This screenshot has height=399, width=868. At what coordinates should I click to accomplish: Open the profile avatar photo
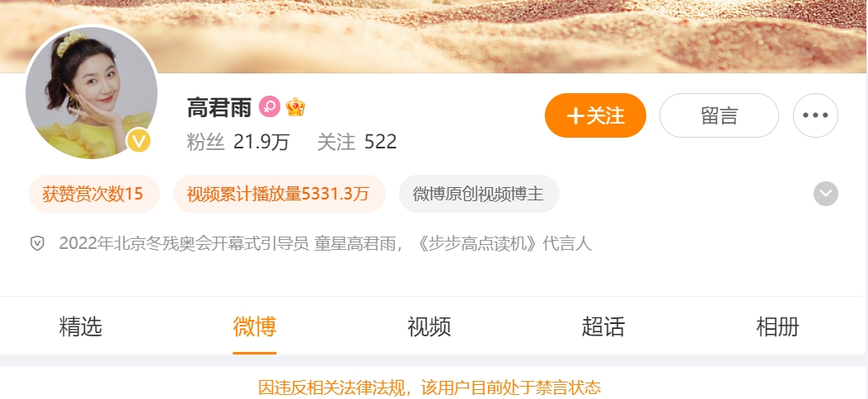tap(91, 92)
